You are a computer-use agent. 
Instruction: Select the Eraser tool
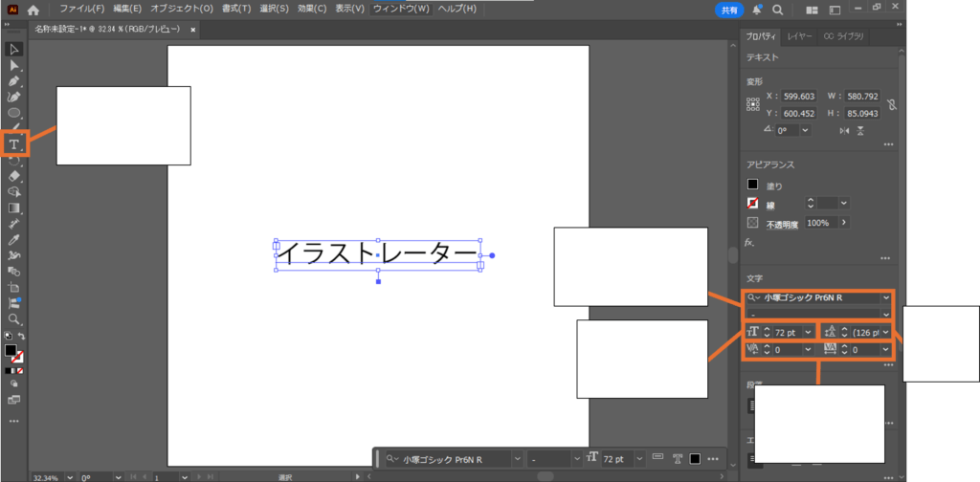coord(14,176)
